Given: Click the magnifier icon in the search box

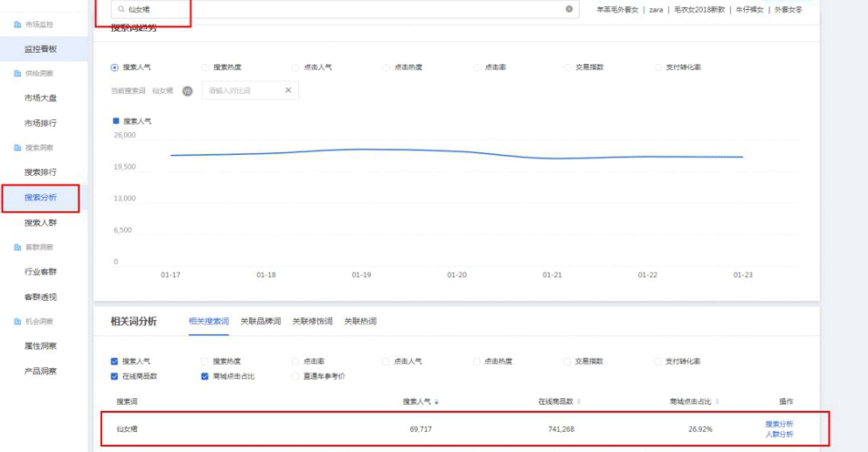Looking at the screenshot, I should pos(120,9).
